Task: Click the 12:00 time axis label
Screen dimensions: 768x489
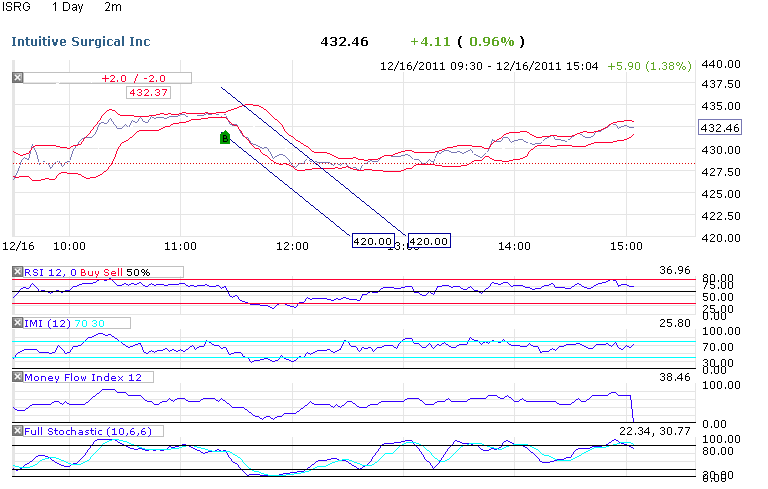Action: 292,246
